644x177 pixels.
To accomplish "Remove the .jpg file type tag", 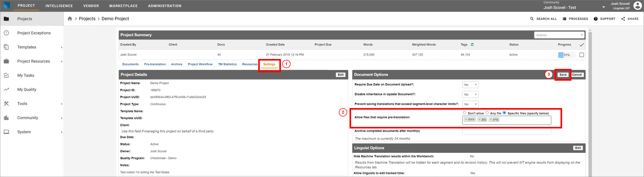I will click(479, 120).
